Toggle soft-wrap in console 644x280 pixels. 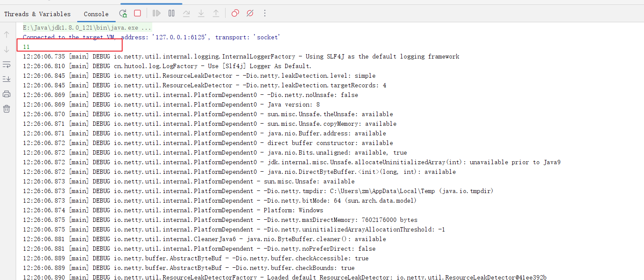[x=7, y=65]
